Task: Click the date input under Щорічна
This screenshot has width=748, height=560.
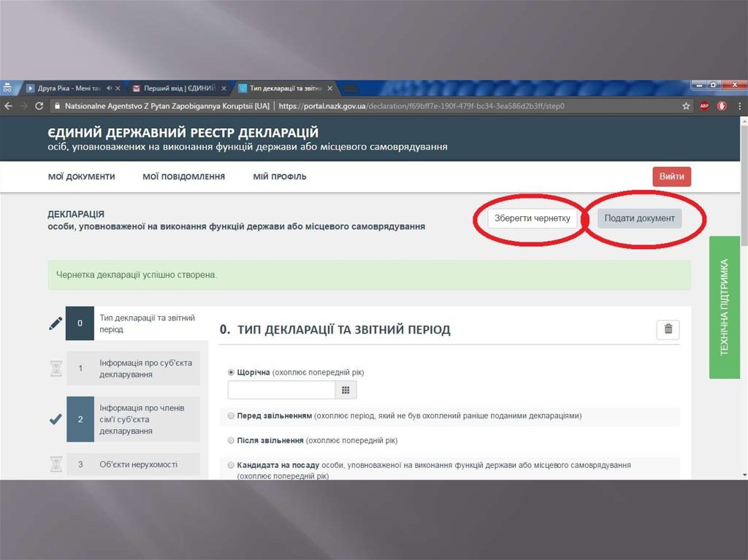Action: click(281, 390)
